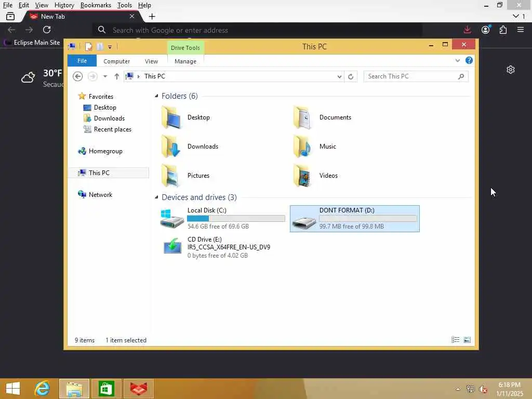532x399 pixels.
Task: Focus the browser address search bar
Action: tap(258, 30)
